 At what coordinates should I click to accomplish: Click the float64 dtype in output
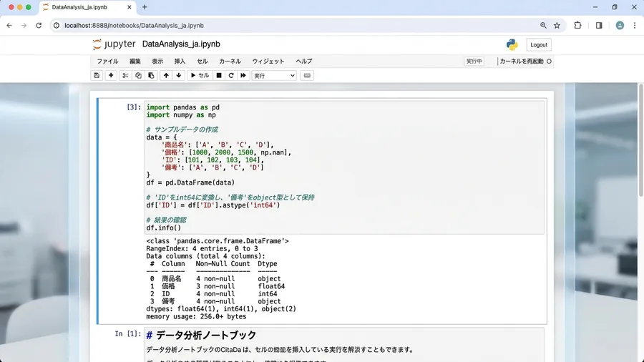pyautogui.click(x=271, y=286)
